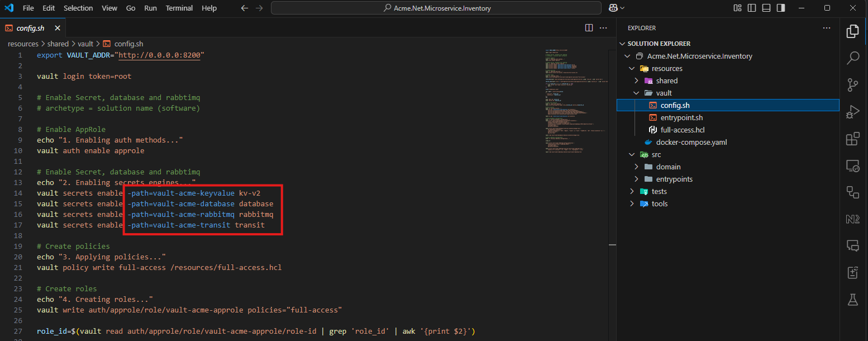
Task: Open the Extensions view
Action: [x=852, y=139]
